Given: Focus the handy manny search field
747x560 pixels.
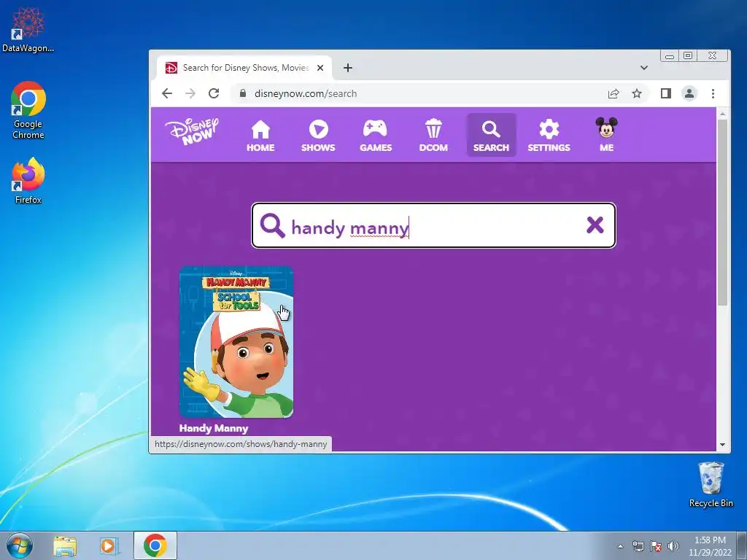Looking at the screenshot, I should click(433, 226).
